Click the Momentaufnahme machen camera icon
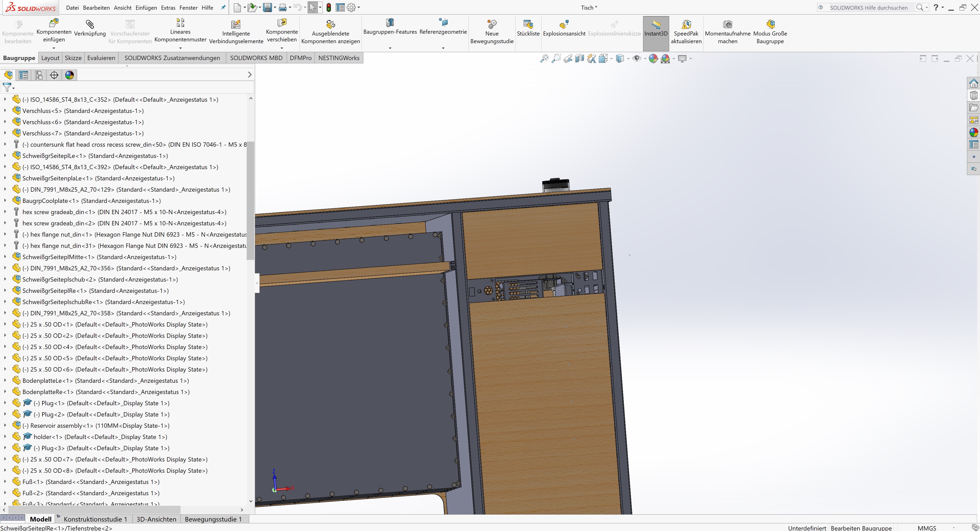Viewport: 980px width, 531px height. coord(727,25)
